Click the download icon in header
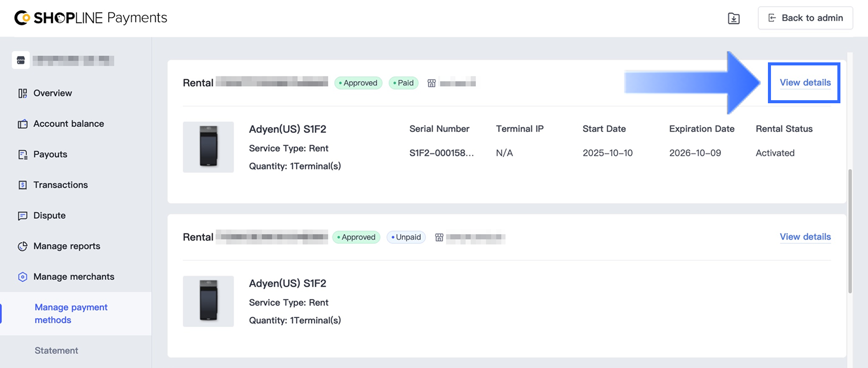 coord(734,18)
